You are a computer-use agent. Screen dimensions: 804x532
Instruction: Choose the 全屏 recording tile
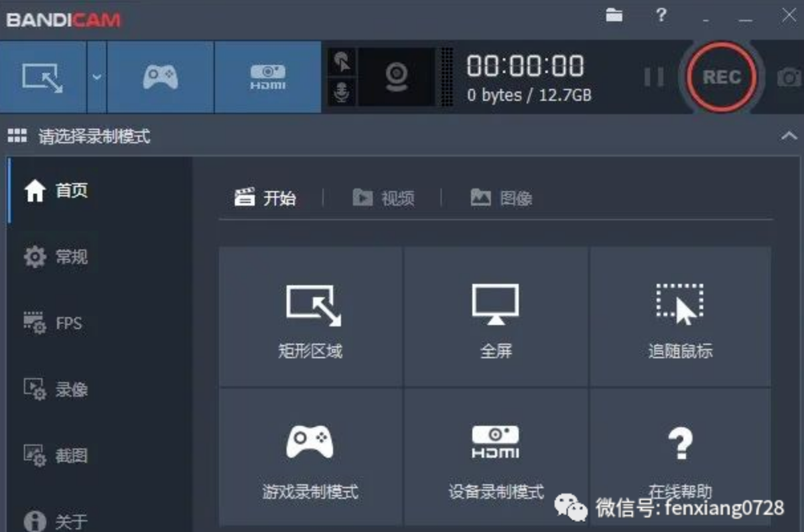point(496,316)
